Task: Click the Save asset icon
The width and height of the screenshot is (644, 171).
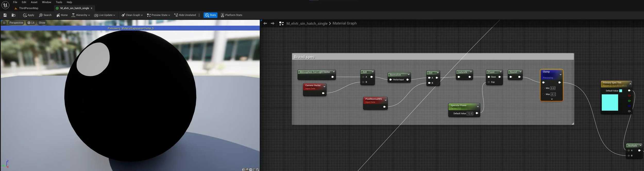Action: pyautogui.click(x=5, y=15)
